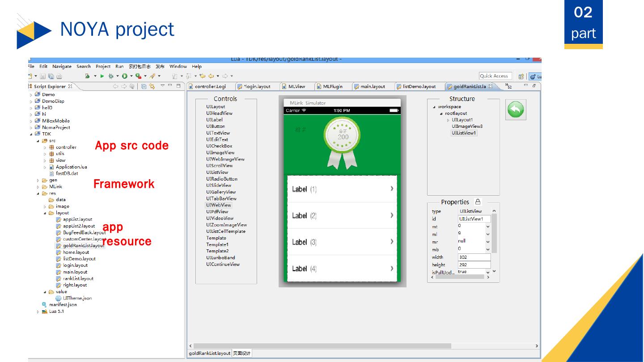644x362 pixels.
Task: Click the width property input field
Action: [474, 257]
